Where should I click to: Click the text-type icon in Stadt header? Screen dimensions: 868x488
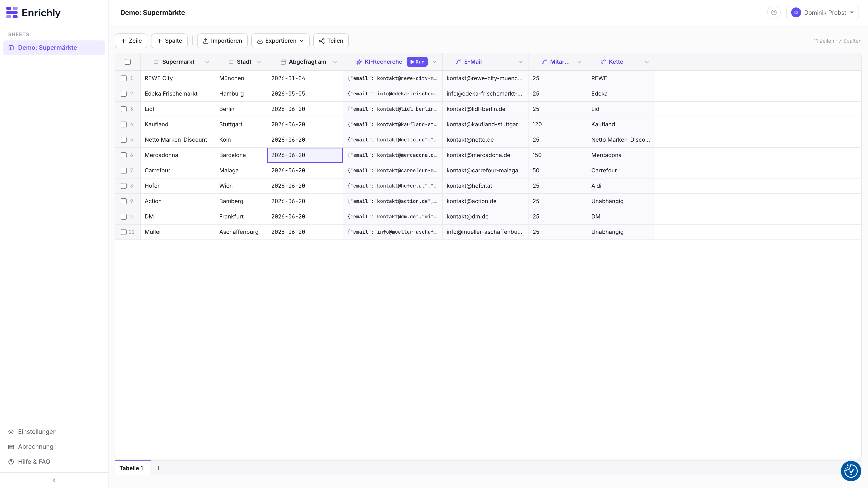click(231, 62)
